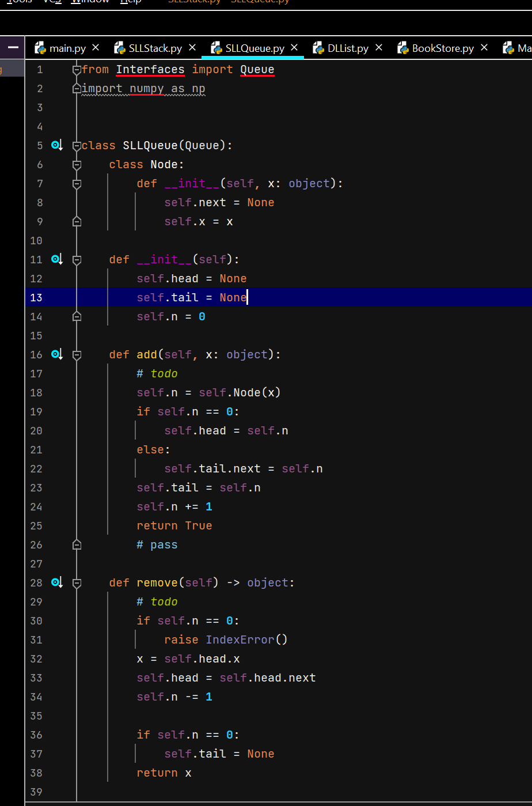Click the Python file icon on the SLLStack.py tab
Image resolution: width=532 pixels, height=806 pixels.
pos(119,48)
